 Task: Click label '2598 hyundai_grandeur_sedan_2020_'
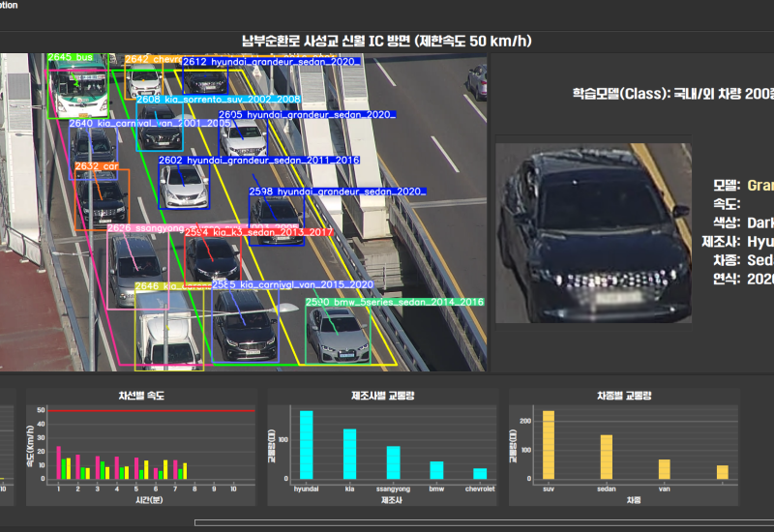[x=337, y=192]
